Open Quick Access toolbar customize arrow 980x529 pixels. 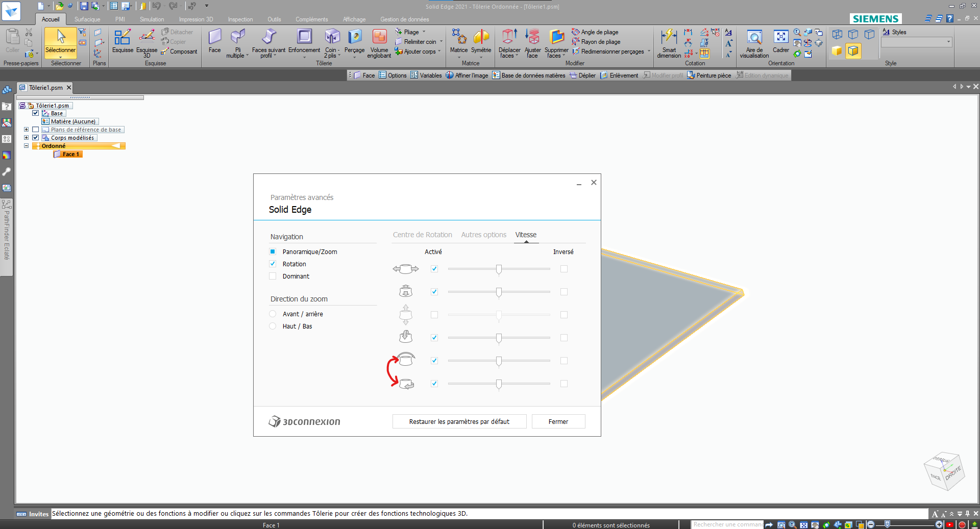207,6
